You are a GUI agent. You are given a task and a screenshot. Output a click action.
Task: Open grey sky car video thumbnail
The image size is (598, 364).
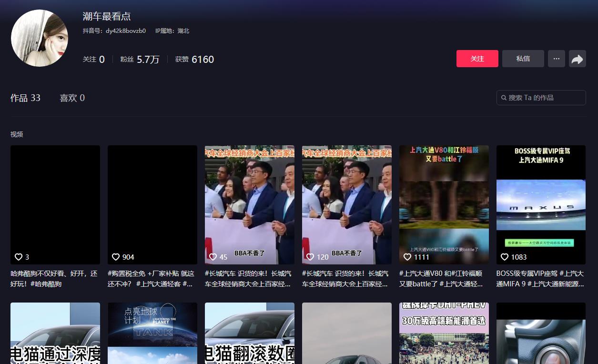pyautogui.click(x=347, y=334)
